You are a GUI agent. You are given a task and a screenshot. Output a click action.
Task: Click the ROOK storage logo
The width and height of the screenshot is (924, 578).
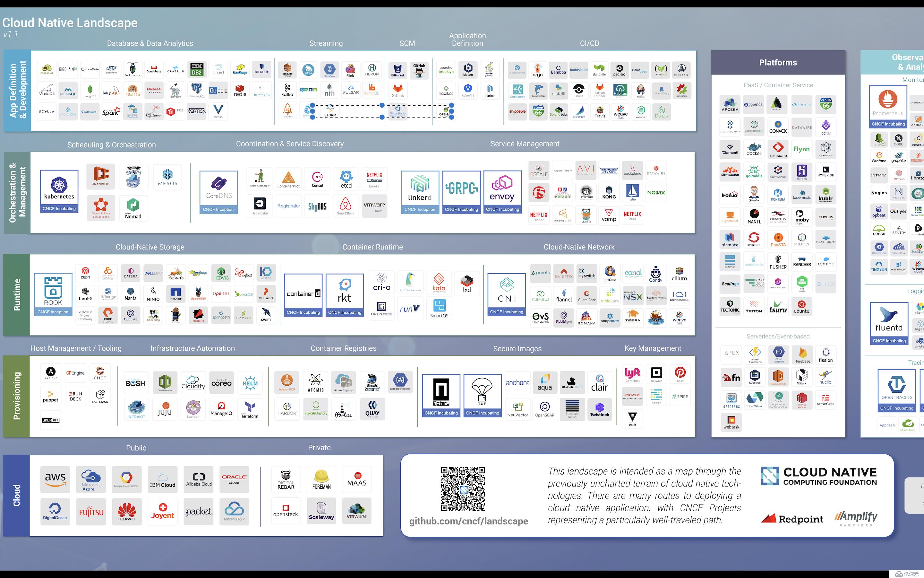click(53, 294)
